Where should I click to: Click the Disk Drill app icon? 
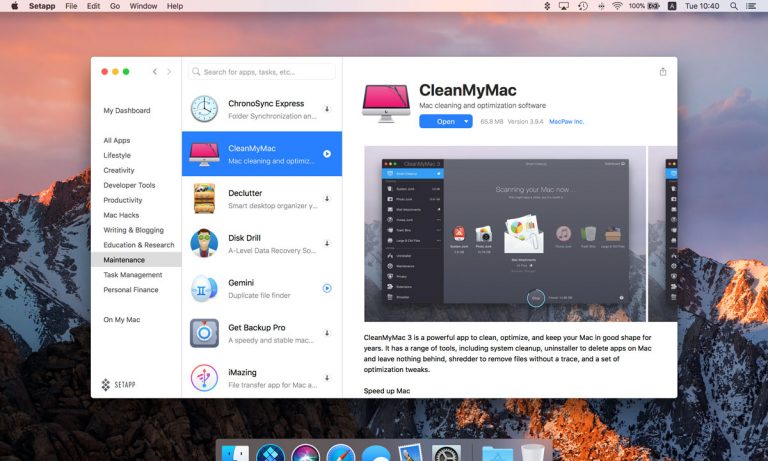point(204,243)
